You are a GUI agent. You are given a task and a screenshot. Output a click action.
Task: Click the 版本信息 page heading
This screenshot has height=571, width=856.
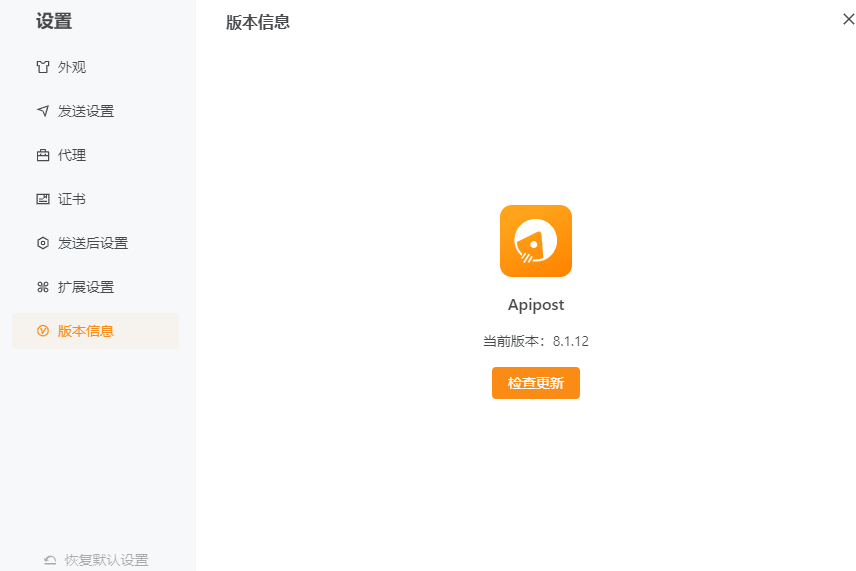(x=258, y=22)
